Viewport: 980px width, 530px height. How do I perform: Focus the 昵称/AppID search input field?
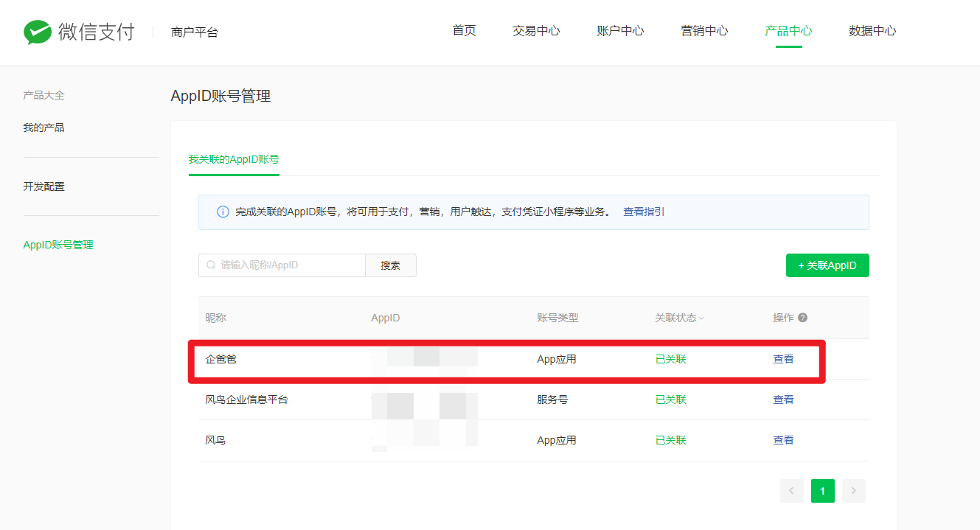282,265
